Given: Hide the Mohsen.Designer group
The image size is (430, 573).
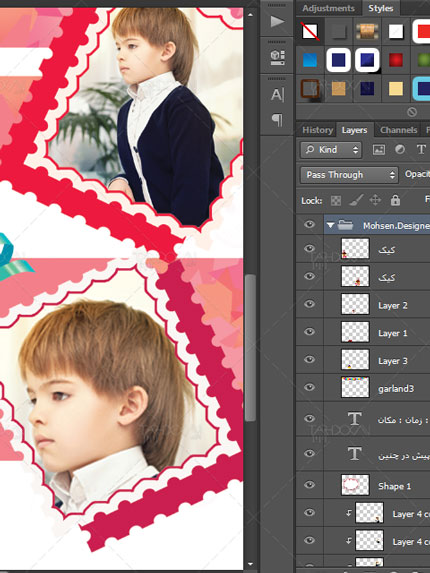Looking at the screenshot, I should click(309, 224).
